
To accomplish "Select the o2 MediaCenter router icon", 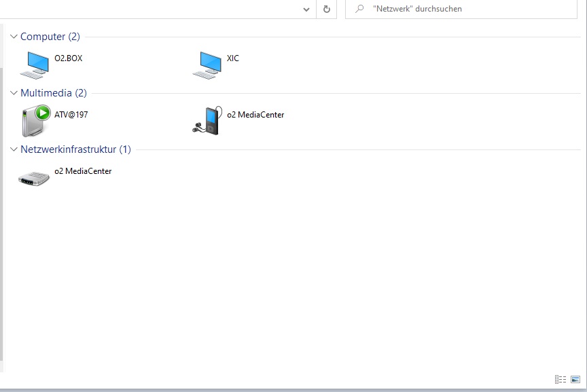I will tap(34, 178).
